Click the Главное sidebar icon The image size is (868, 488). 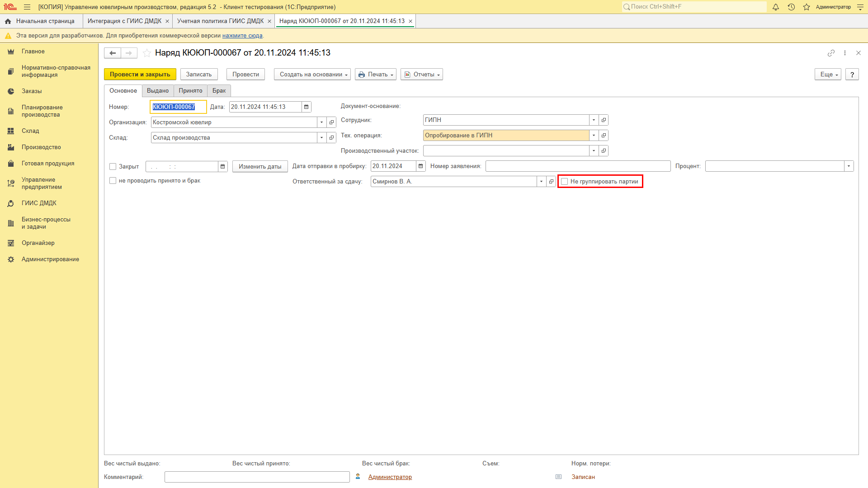tap(11, 52)
